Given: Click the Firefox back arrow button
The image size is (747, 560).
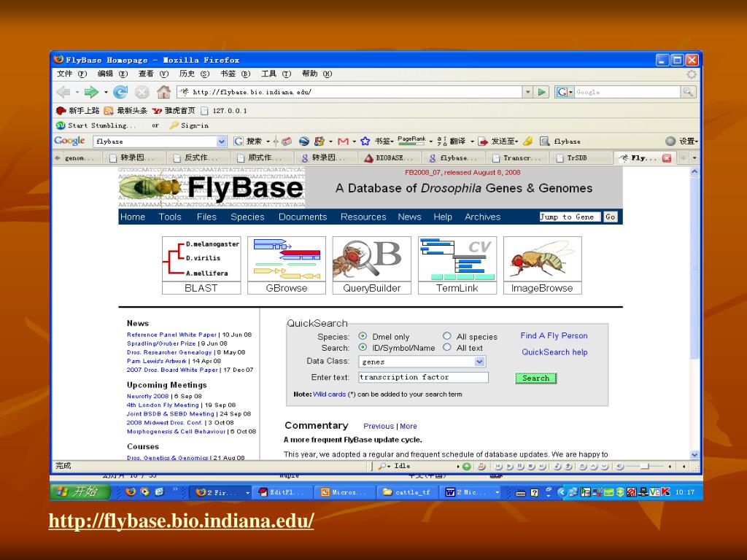Looking at the screenshot, I should [x=63, y=91].
